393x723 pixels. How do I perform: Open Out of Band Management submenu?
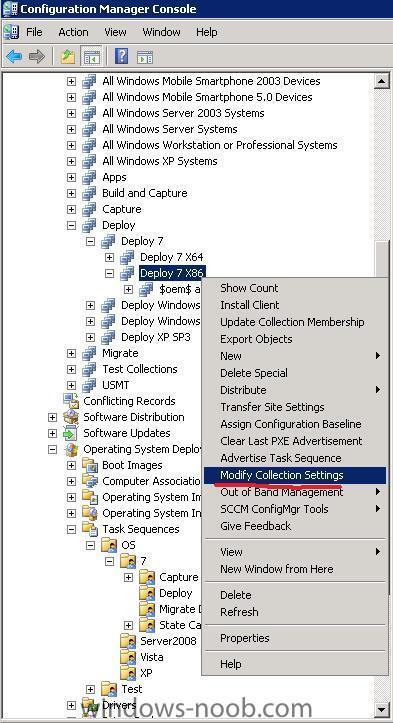tap(294, 492)
